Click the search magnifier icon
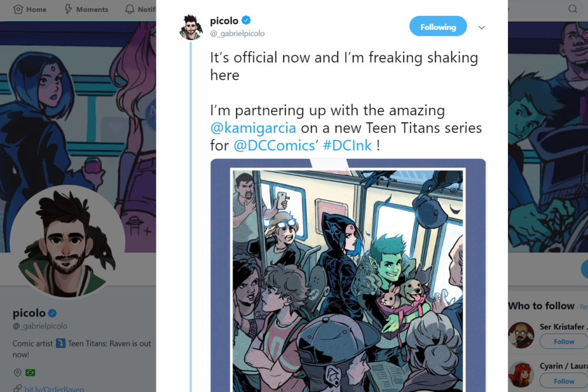The image size is (588, 392). [x=573, y=9]
